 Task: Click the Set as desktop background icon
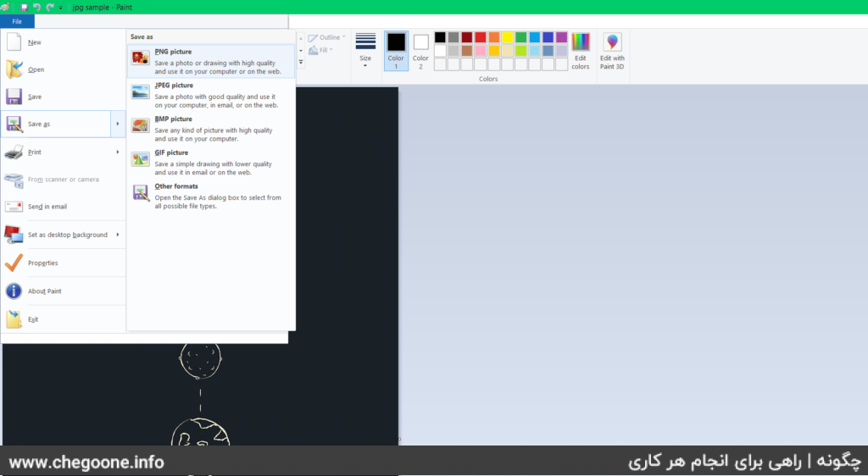coord(14,235)
